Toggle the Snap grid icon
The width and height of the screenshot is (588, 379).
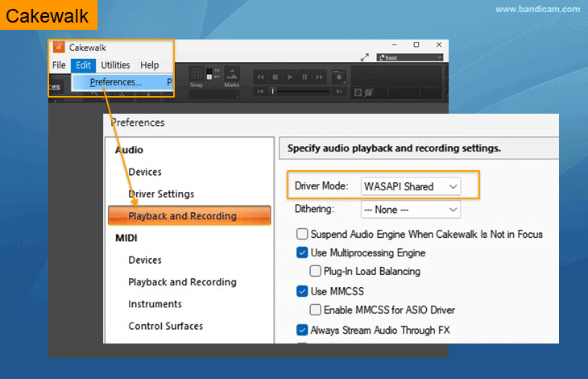196,73
